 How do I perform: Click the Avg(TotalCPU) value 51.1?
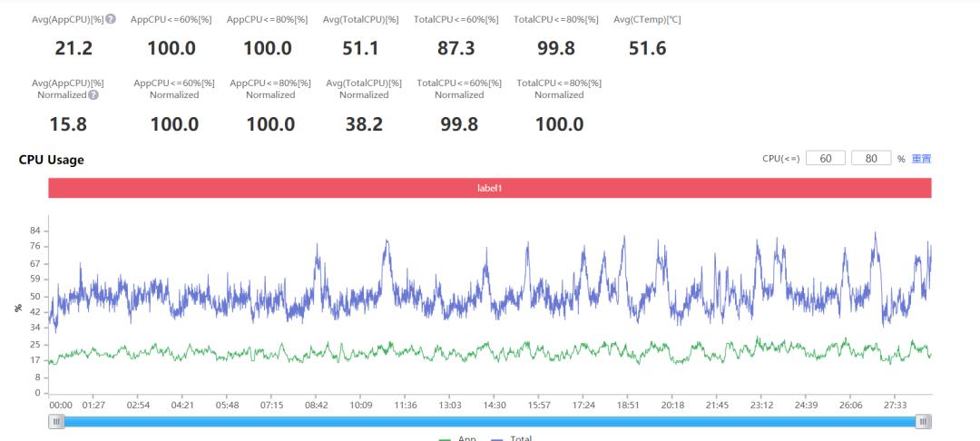tap(360, 48)
